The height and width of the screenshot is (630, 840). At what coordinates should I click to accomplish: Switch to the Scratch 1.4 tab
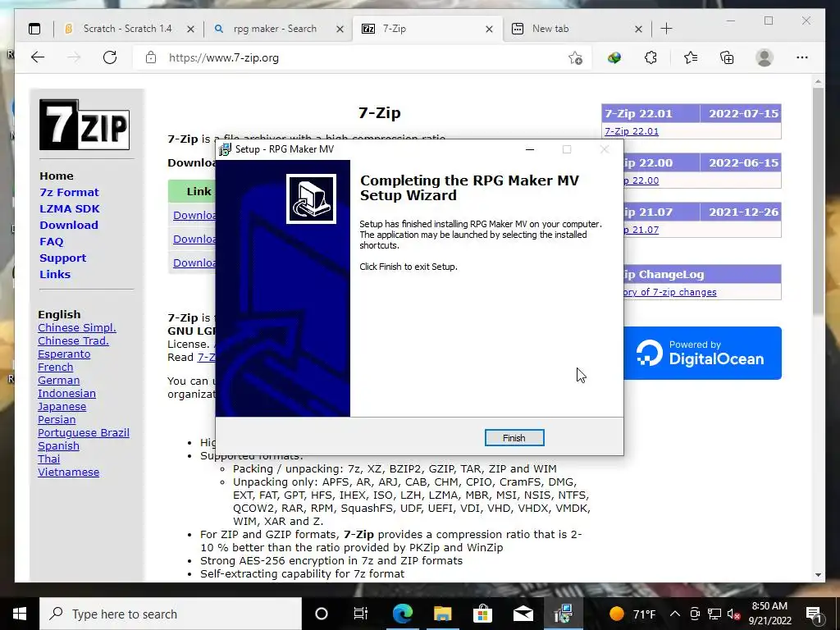point(127,29)
